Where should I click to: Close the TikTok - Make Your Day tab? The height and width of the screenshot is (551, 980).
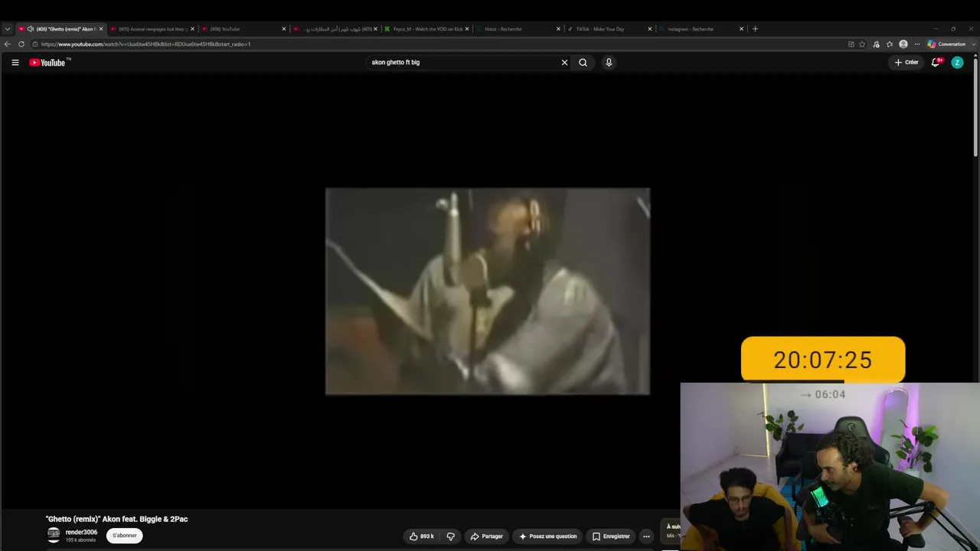coord(650,29)
